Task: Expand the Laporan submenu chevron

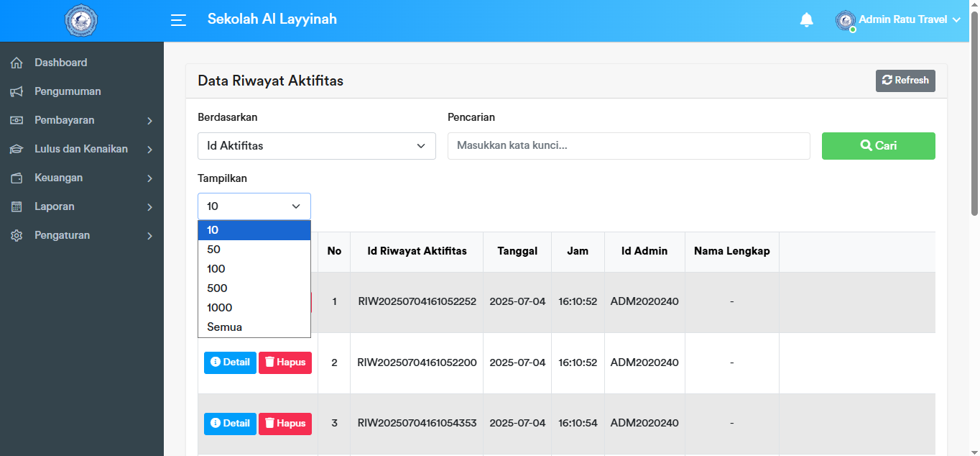Action: point(151,207)
